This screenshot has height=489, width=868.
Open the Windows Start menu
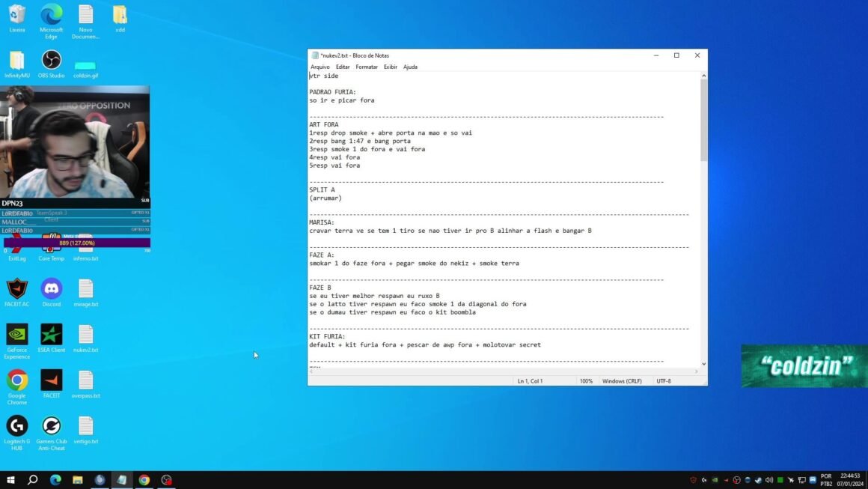10,480
